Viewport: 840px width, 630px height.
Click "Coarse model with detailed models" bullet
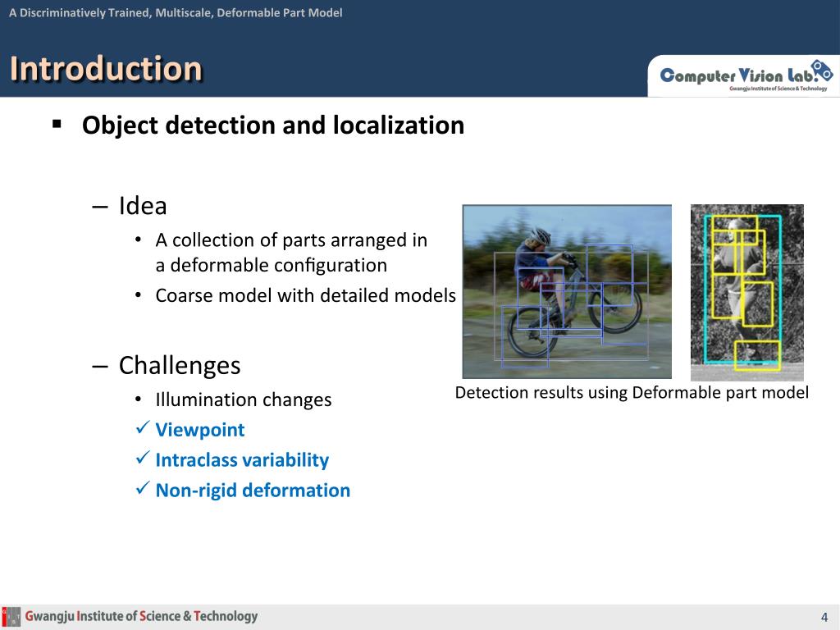coord(305,295)
